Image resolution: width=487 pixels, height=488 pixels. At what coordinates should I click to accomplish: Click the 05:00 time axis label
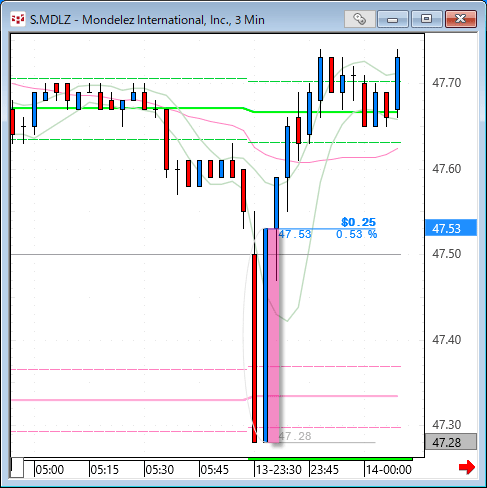pos(50,470)
